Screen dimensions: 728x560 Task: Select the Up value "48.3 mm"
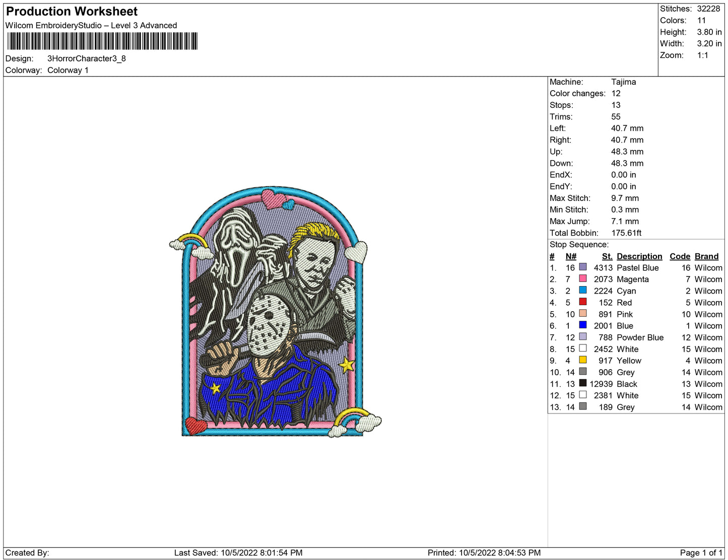coord(627,151)
